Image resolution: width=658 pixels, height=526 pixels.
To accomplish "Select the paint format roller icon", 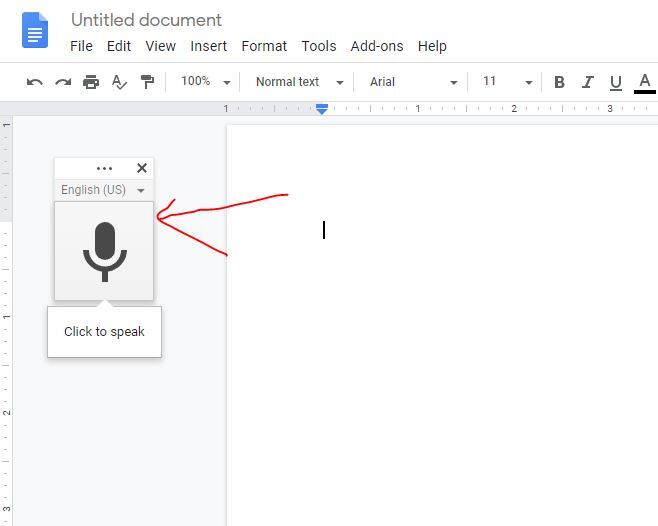I will 147,82.
